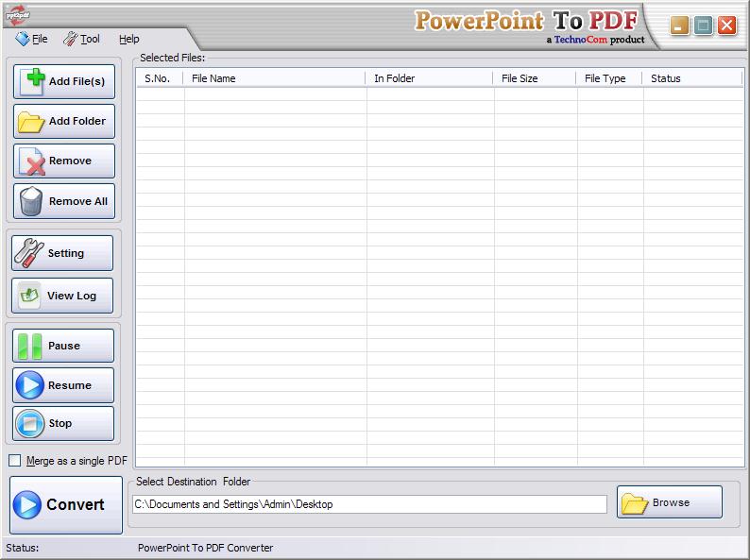Click the destination folder path field
750x560 pixels.
click(x=369, y=504)
